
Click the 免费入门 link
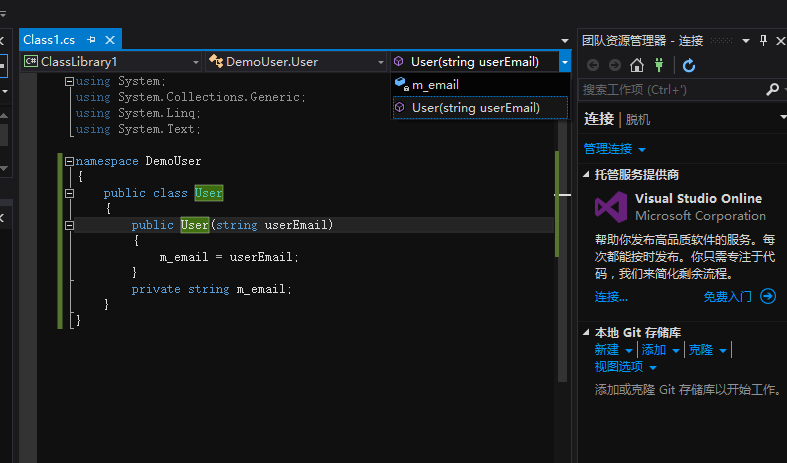727,297
